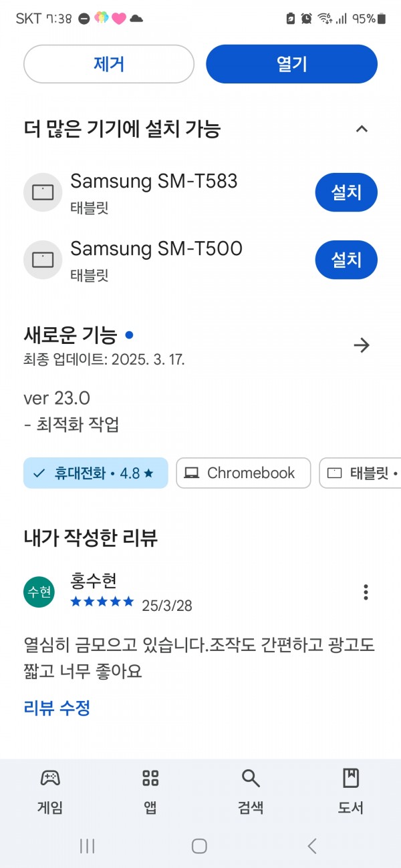
Task: Open 검색 via the magnifier icon
Action: pyautogui.click(x=251, y=791)
